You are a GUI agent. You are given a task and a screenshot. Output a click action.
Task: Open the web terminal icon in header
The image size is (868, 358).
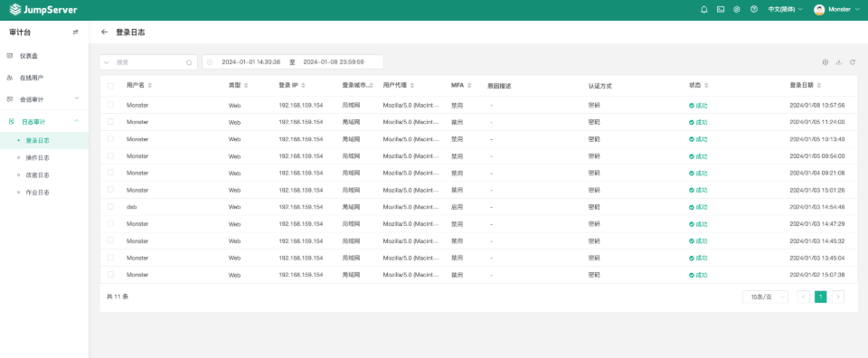point(721,9)
